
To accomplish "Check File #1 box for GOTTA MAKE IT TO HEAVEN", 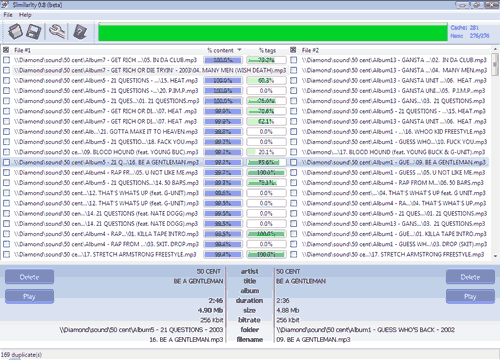I will tap(6, 132).
